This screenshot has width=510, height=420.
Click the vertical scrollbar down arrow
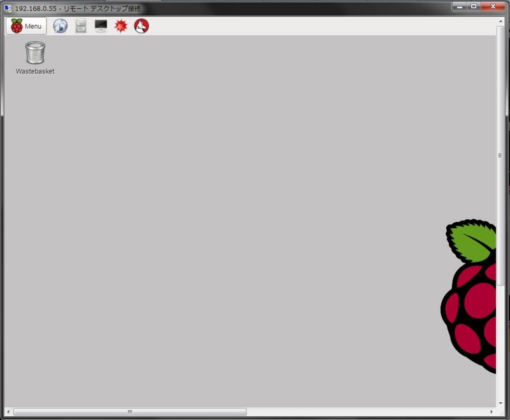500,403
